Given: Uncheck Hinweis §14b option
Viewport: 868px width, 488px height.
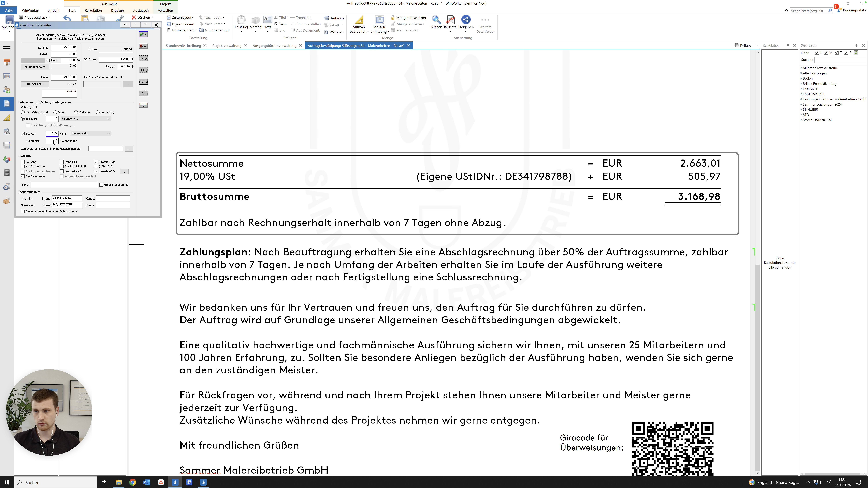Looking at the screenshot, I should pos(96,162).
